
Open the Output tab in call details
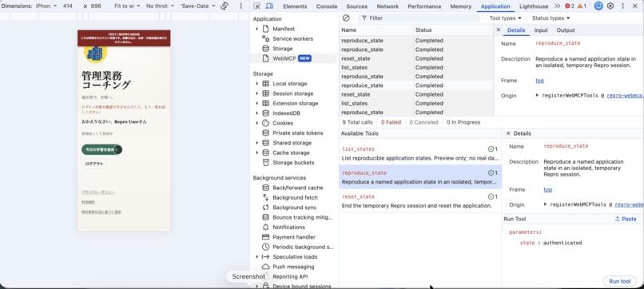coord(566,30)
